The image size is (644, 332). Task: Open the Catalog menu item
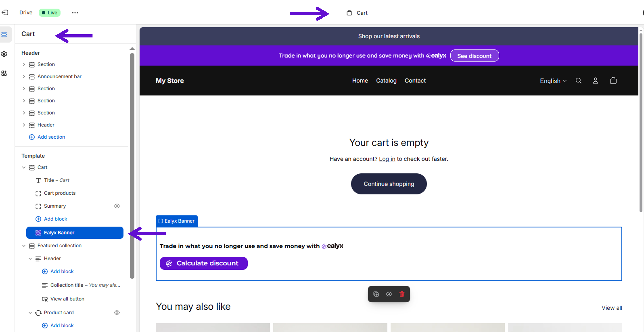click(386, 81)
